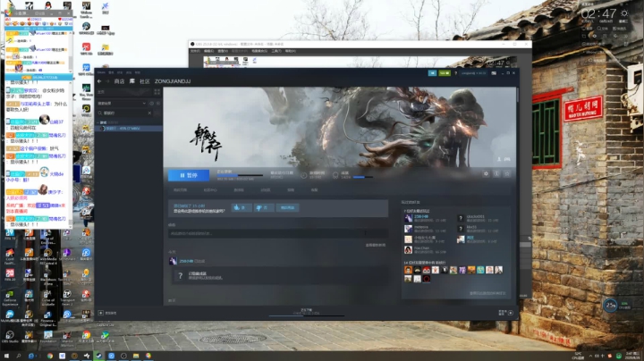The width and height of the screenshot is (644, 361).
Task: Open friend ckackx001 in friends panel
Action: tap(479, 218)
